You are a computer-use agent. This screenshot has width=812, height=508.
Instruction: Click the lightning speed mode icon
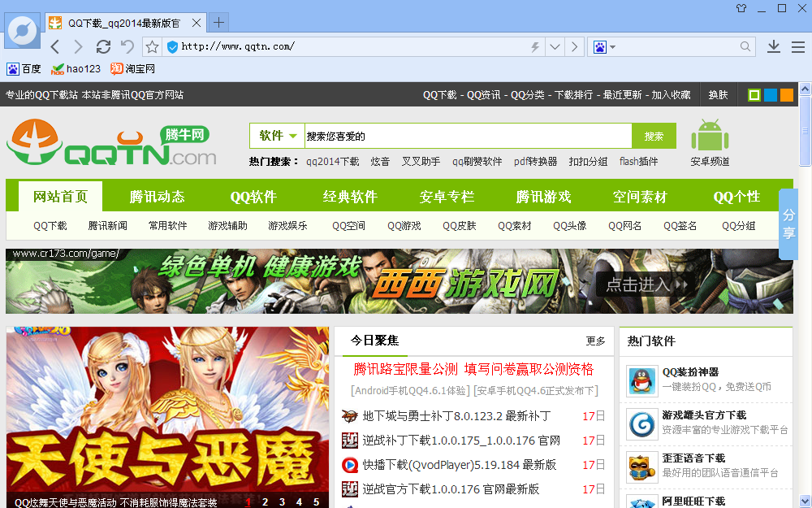tap(535, 47)
